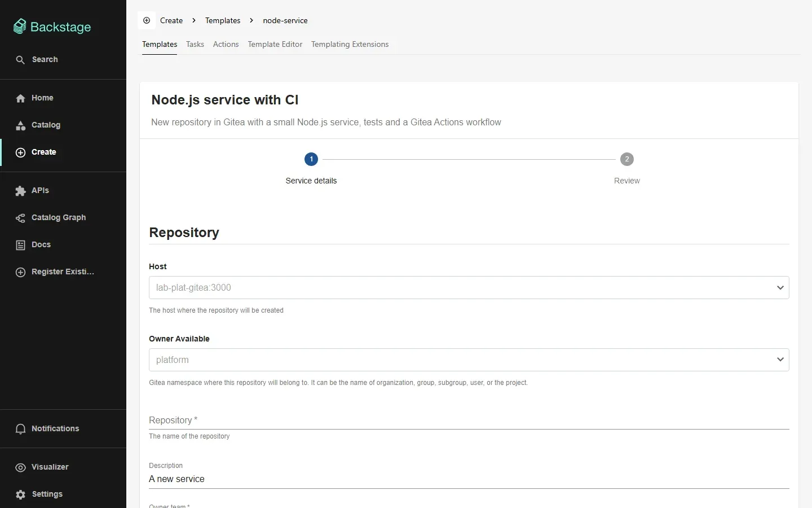
Task: Click step 1 Service details marker
Action: pos(311,159)
